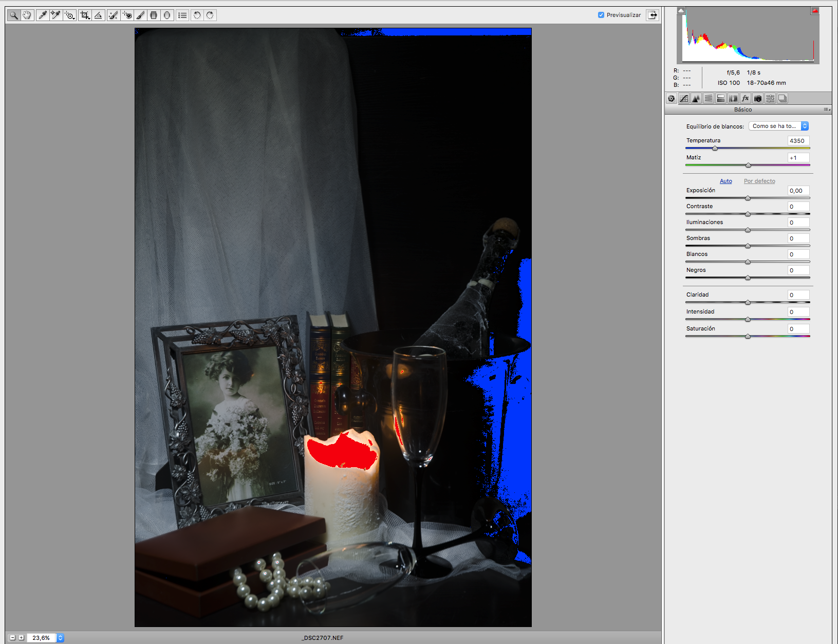Viewport: 838px width, 644px height.
Task: Toggle shadow clipping warning in histogram
Action: [x=681, y=10]
